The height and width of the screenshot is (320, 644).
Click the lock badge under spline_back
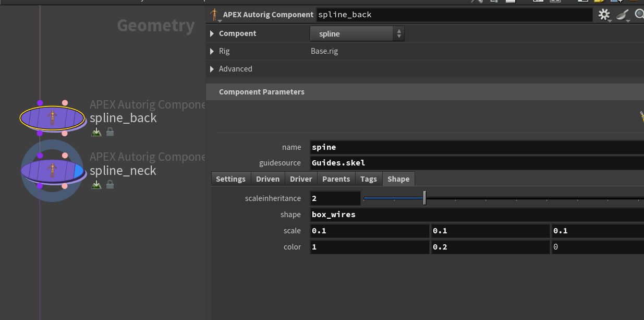pos(110,132)
